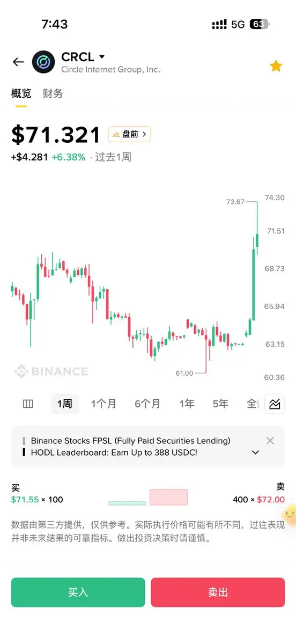The width and height of the screenshot is (296, 644).
Task: Dismiss the Binance Stocks FPSL announcement
Action: click(270, 441)
